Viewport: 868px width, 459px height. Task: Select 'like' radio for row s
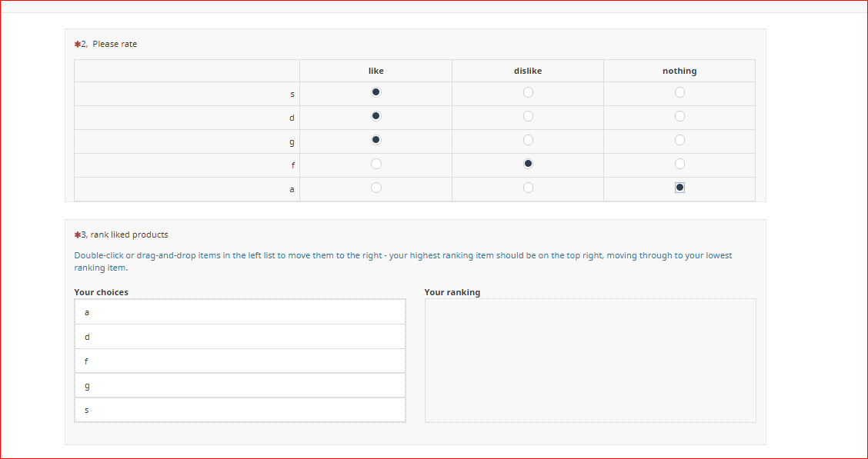pyautogui.click(x=376, y=92)
